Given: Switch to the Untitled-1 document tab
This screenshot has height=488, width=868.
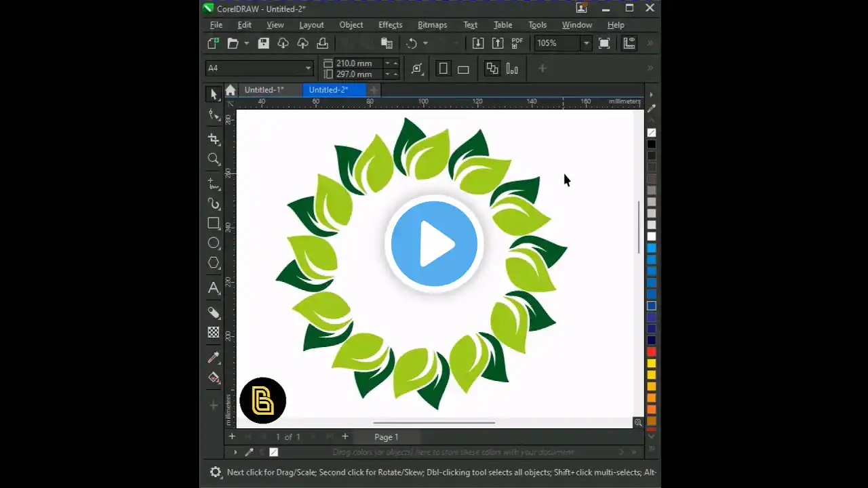Looking at the screenshot, I should (x=263, y=90).
